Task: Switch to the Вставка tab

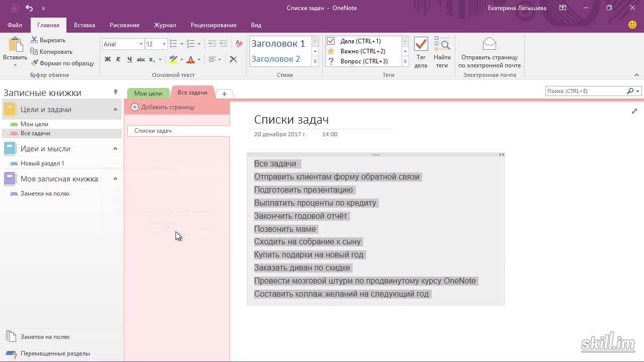Action: point(85,25)
